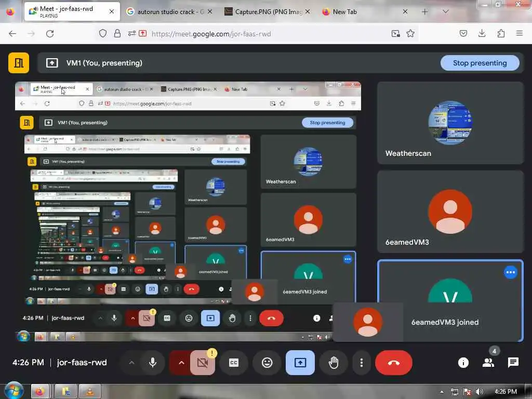Click the meet.google.com URL field
Image resolution: width=532 pixels, height=399 pixels.
[x=211, y=34]
